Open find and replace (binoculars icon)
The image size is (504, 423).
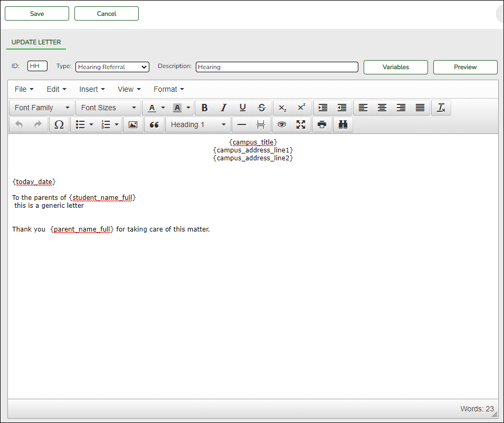(343, 124)
